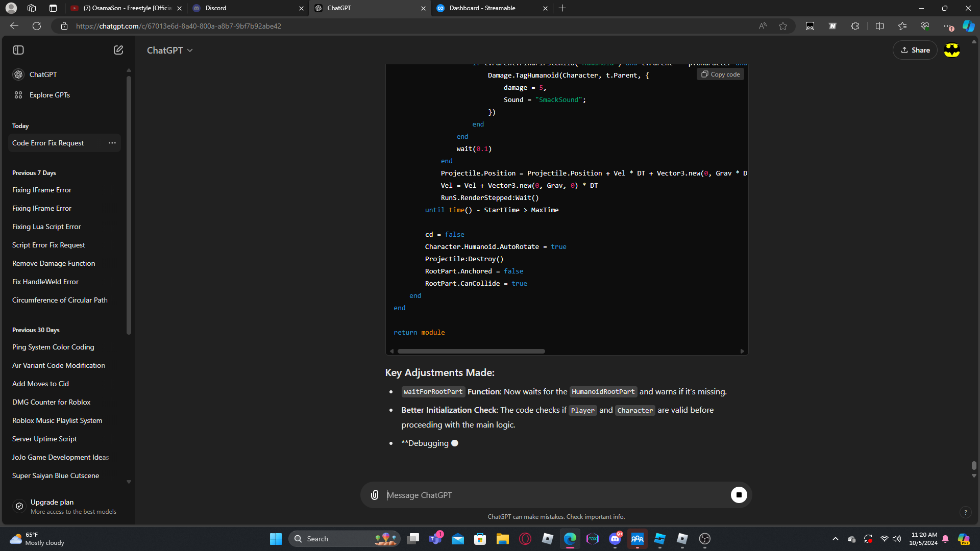
Task: Expand the ChatGPT model selector dropdown
Action: point(170,50)
